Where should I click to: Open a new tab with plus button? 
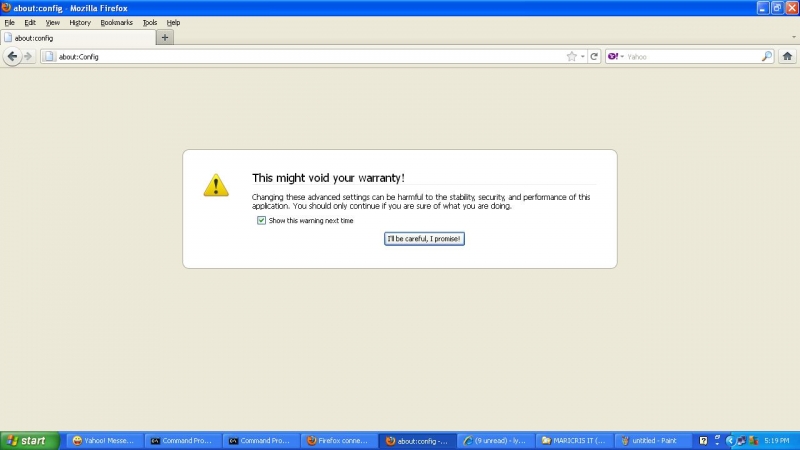click(165, 37)
